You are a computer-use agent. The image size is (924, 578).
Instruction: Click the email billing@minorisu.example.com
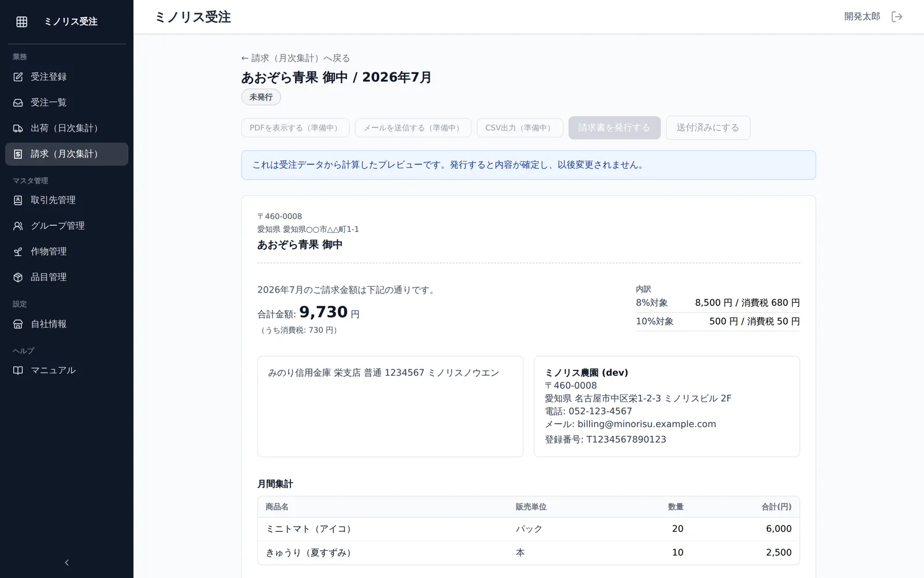(x=647, y=424)
